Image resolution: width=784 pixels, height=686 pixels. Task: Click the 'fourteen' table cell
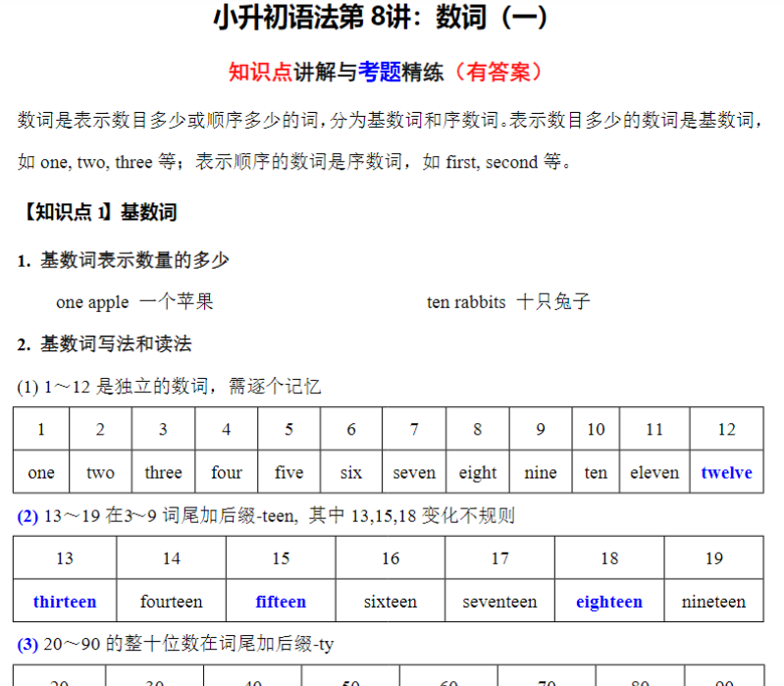point(171,602)
